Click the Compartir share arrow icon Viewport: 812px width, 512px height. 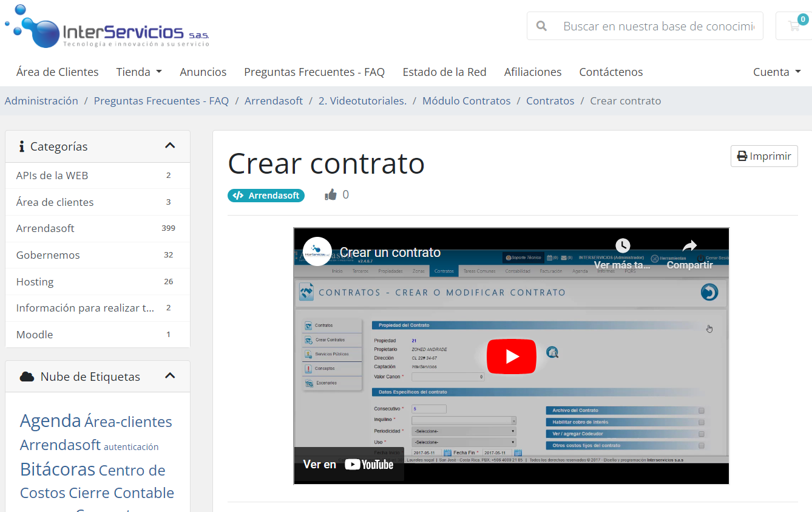tap(690, 246)
